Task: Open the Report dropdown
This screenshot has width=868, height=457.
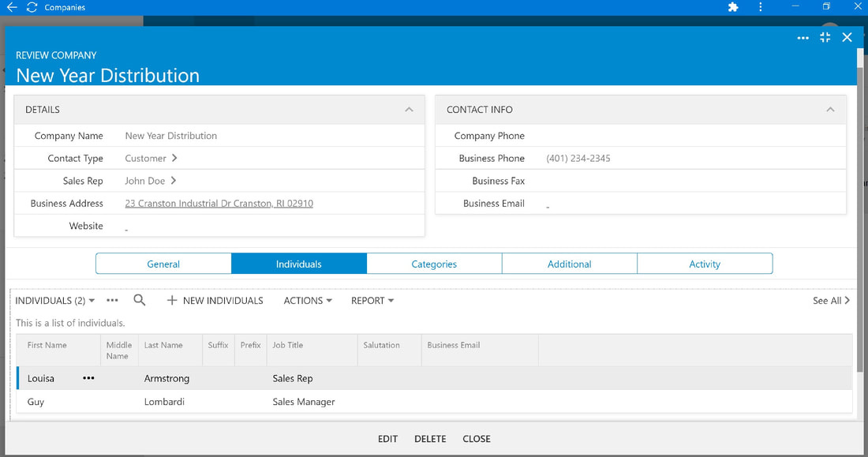Action: click(x=372, y=300)
